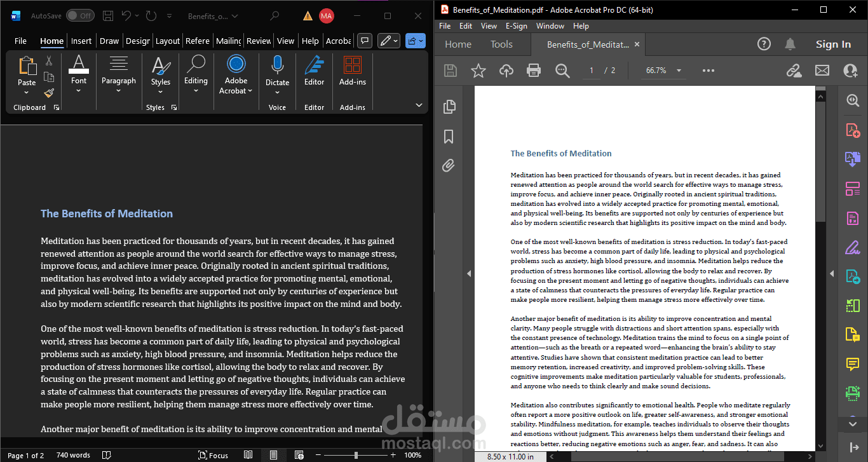868x462 pixels.
Task: Open the Word File tab
Action: click(x=21, y=41)
